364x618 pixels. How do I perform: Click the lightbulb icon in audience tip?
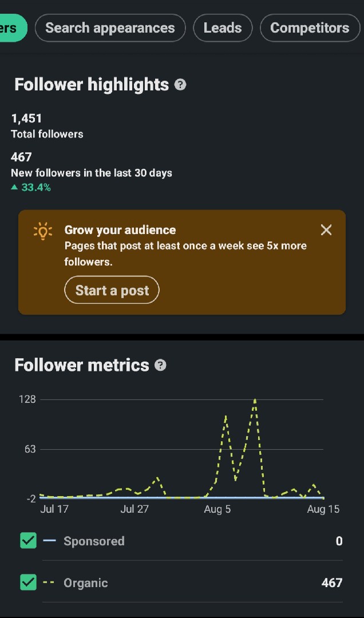[x=42, y=231]
